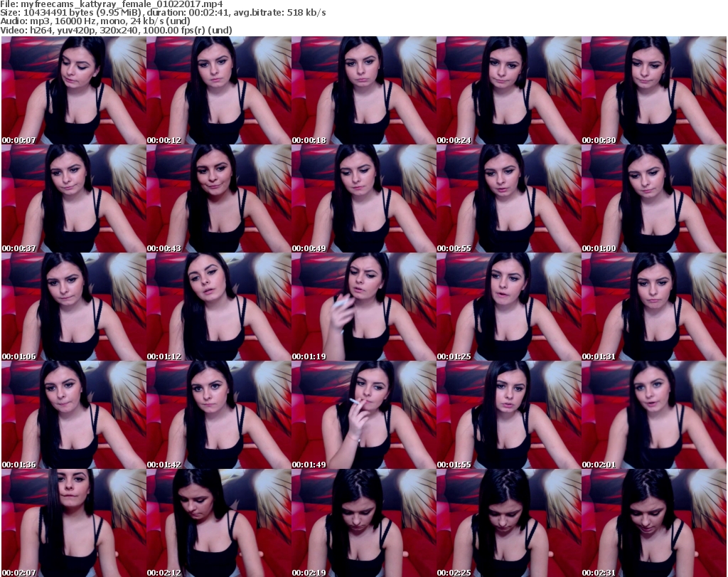Select the Audio mp3 16000 Hz line
The width and height of the screenshot is (728, 577).
(95, 21)
